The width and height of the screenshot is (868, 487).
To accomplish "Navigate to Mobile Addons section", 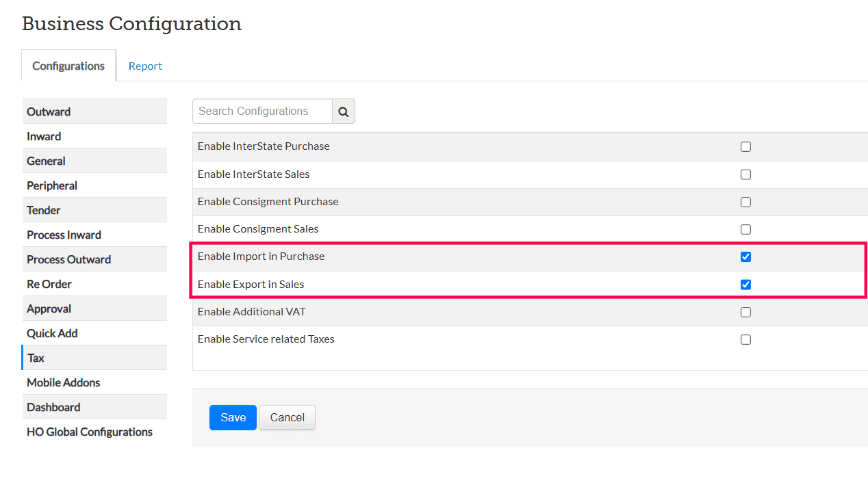I will (x=63, y=382).
